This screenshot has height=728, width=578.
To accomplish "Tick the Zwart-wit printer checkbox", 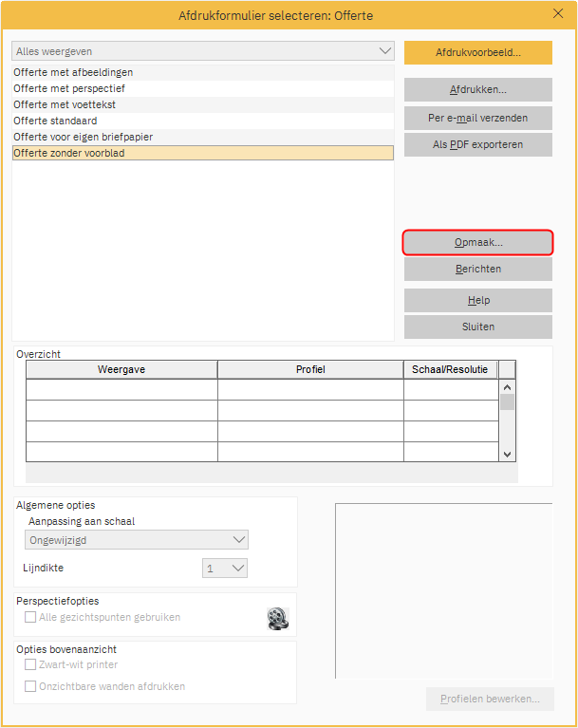I will tap(30, 664).
